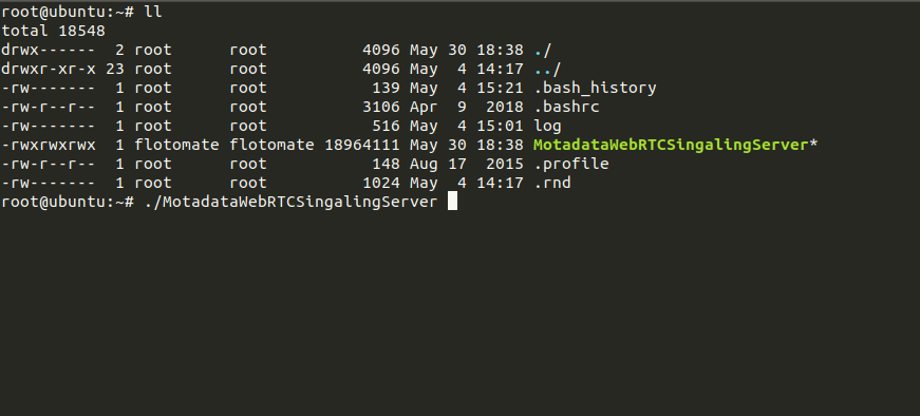Click the log file name
The width and height of the screenshot is (921, 416).
click(x=547, y=126)
